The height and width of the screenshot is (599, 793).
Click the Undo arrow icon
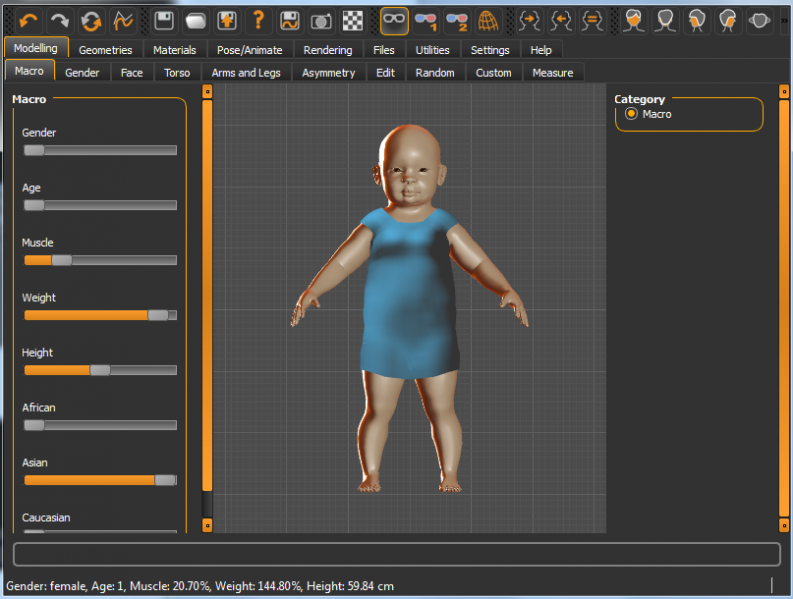click(x=29, y=19)
